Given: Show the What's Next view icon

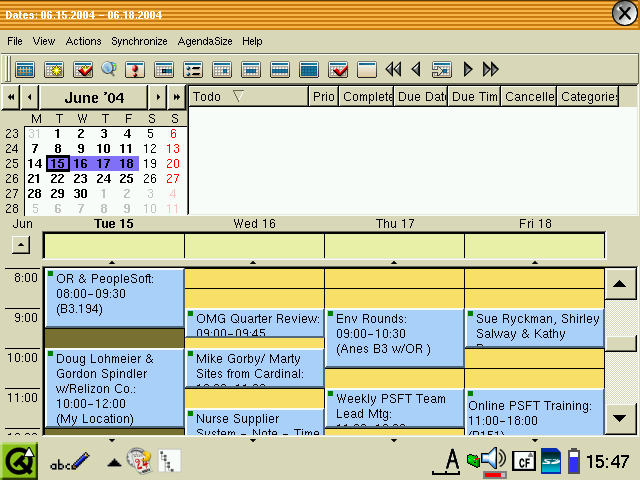Looking at the screenshot, I should [x=135, y=69].
